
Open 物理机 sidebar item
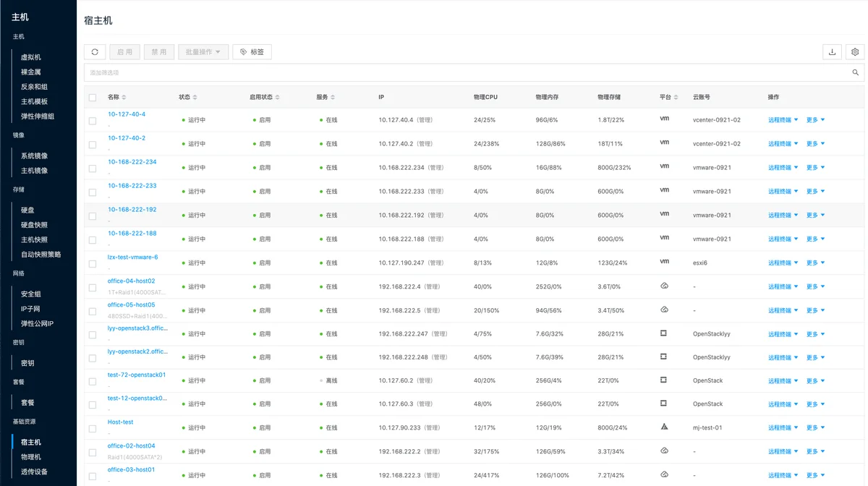coord(31,457)
